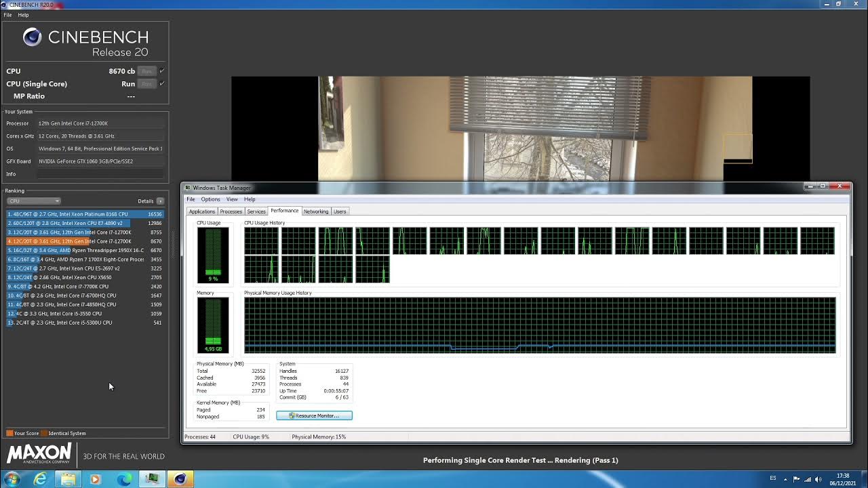Open the Cinebench File menu
Image resolution: width=868 pixels, height=488 pixels.
coord(7,15)
